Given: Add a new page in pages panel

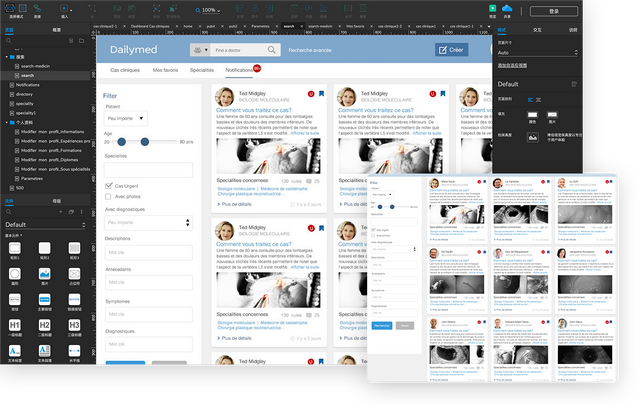Looking at the screenshot, I should [71, 41].
